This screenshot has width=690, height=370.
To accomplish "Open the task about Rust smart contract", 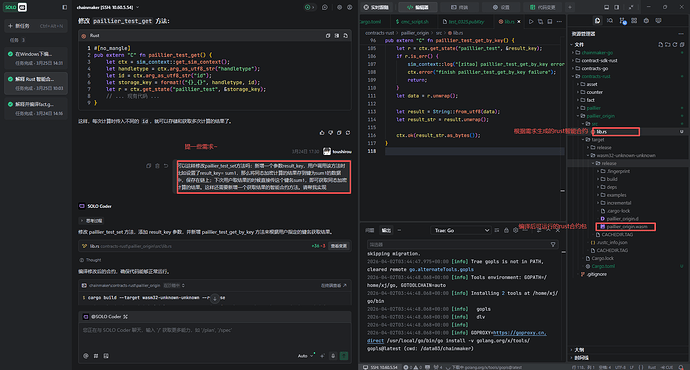I will [36, 83].
